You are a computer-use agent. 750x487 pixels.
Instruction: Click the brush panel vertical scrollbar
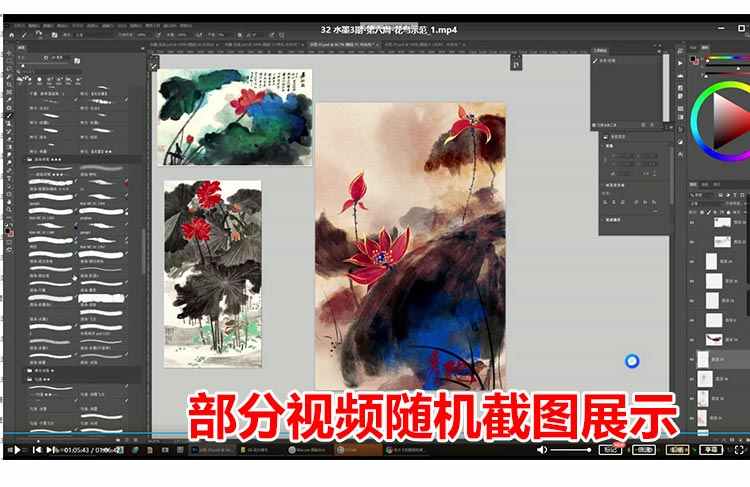(x=143, y=253)
